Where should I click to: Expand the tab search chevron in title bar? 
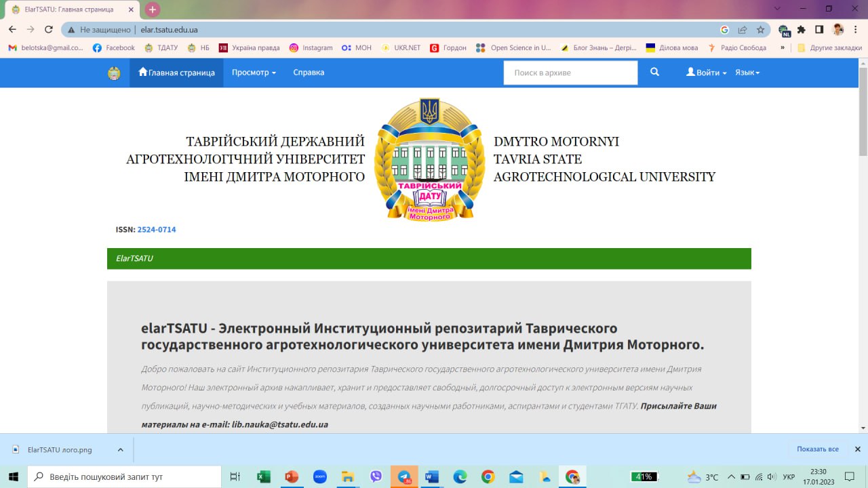pos(777,9)
